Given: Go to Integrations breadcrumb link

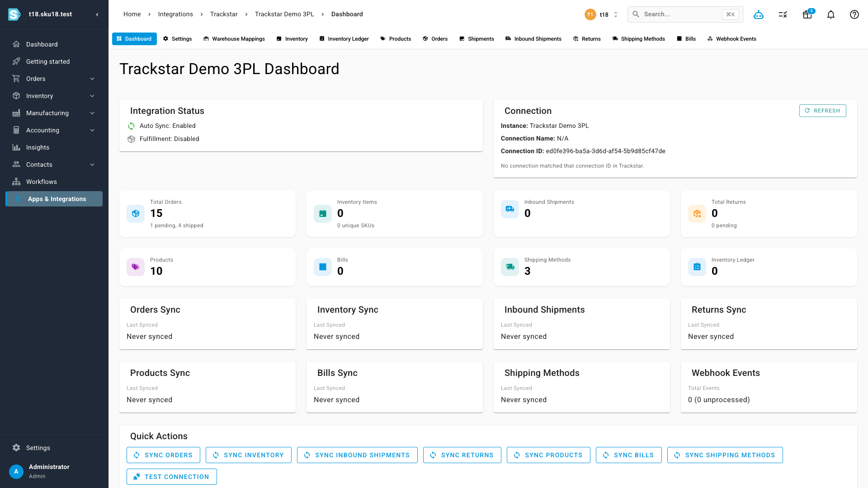Looking at the screenshot, I should coord(175,14).
